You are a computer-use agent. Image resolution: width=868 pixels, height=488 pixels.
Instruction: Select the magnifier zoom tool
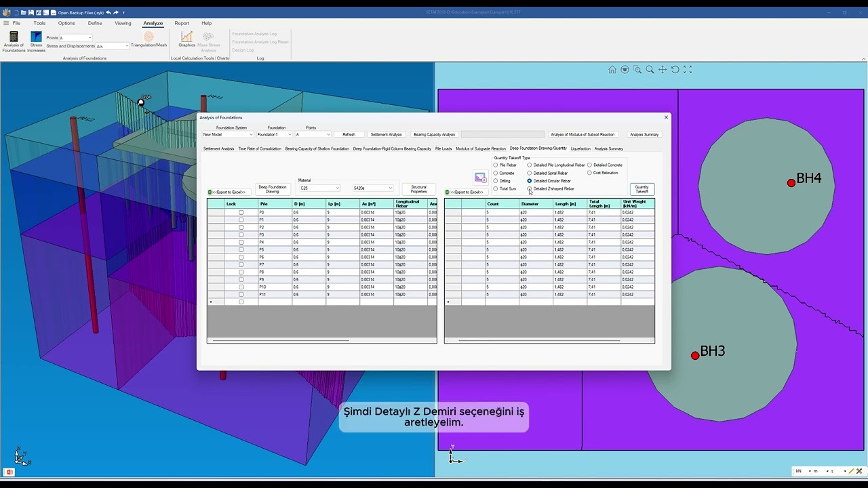coord(650,69)
